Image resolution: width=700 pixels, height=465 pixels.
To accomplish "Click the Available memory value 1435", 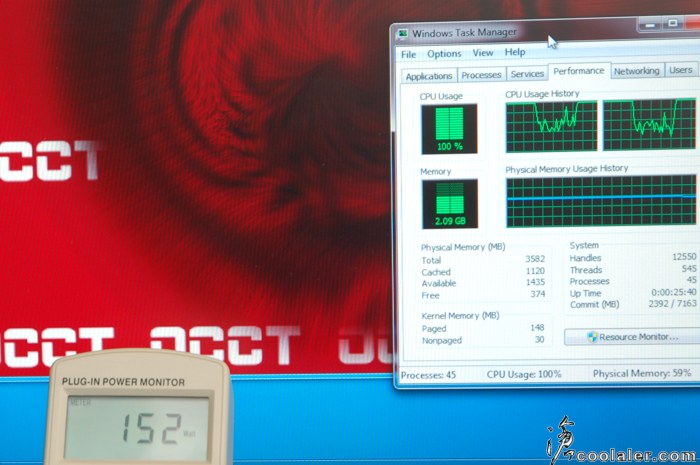I will [535, 282].
